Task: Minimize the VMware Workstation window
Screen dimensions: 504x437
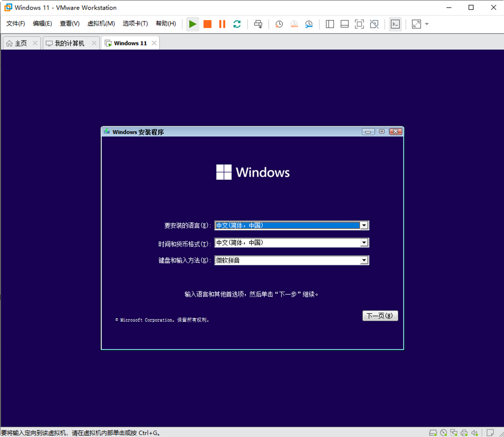Action: click(x=449, y=8)
